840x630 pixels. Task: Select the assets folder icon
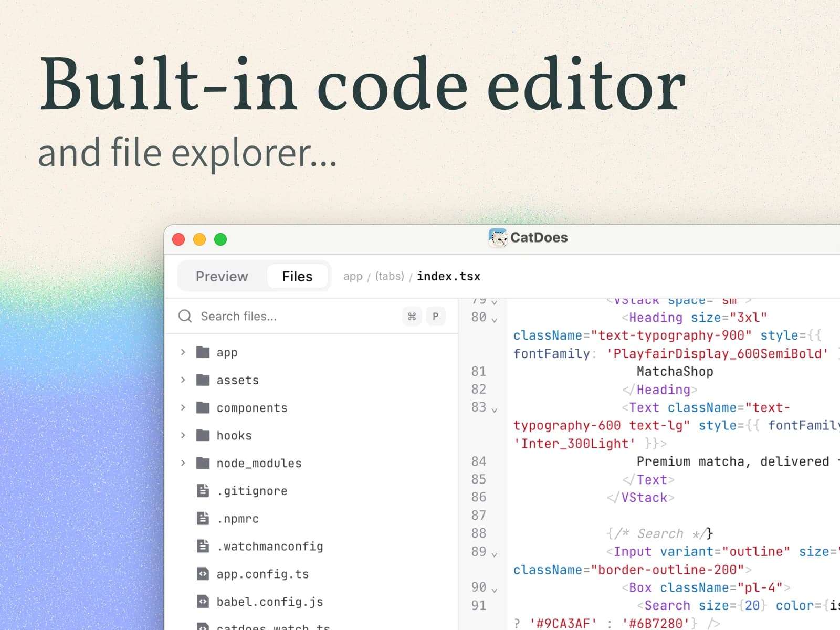(x=203, y=380)
